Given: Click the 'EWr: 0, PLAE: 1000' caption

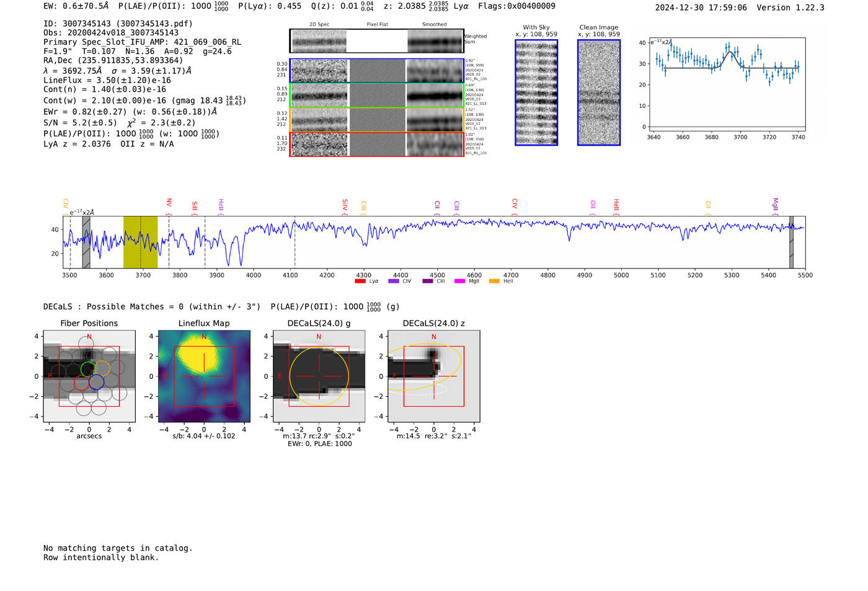Looking at the screenshot, I should (319, 443).
